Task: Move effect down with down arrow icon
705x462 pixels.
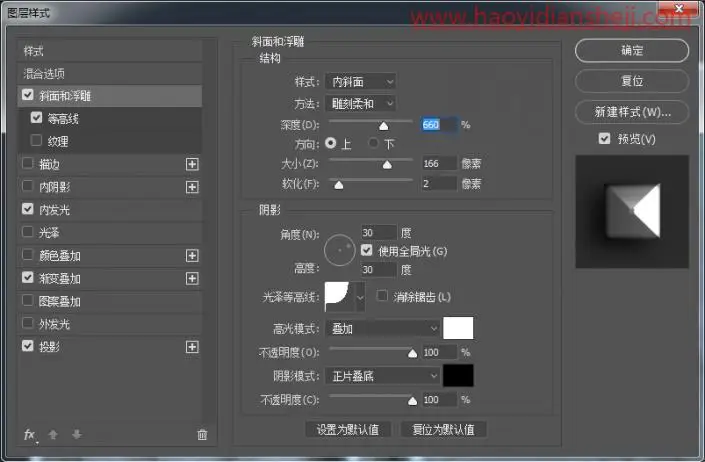Action: 77,435
